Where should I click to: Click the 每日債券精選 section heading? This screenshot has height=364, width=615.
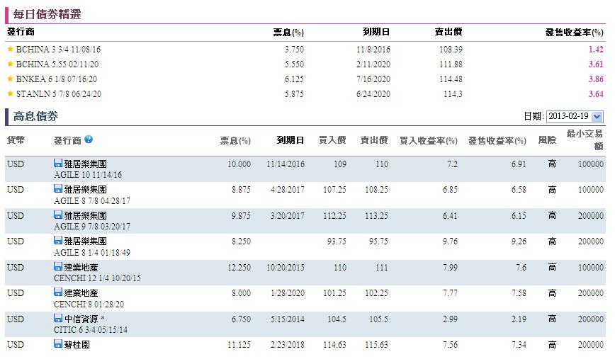click(x=47, y=14)
